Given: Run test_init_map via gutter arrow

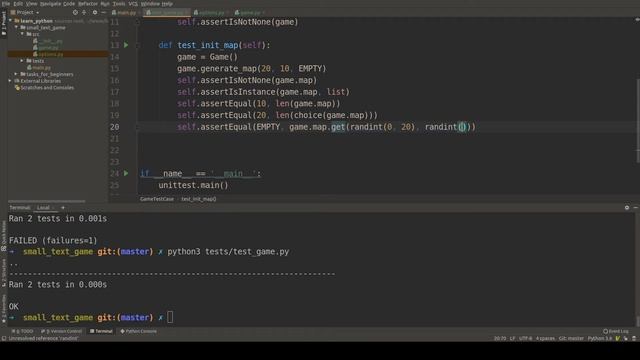Looking at the screenshot, I should [126, 45].
